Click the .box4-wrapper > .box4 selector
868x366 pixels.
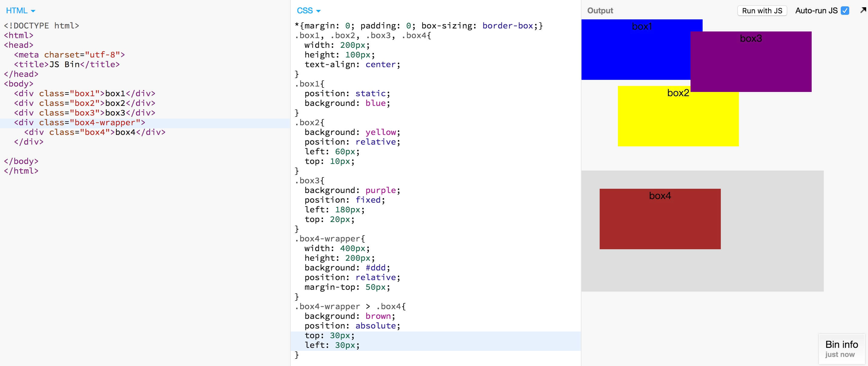pos(350,306)
